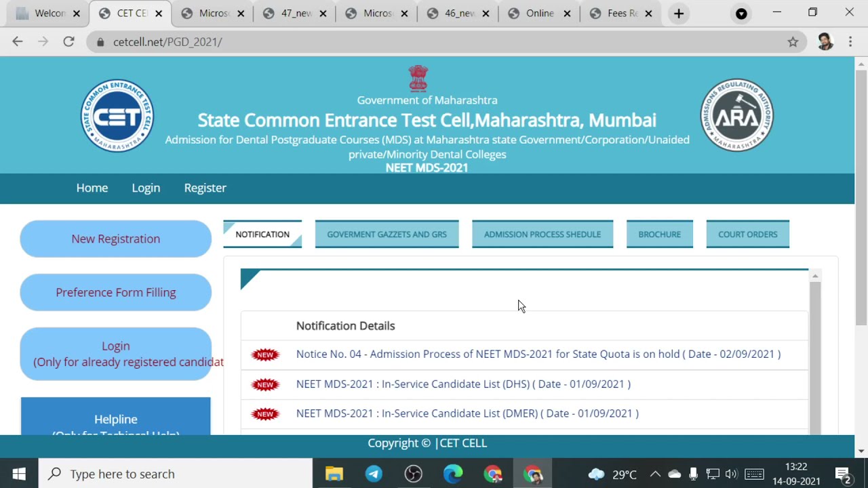Viewport: 868px width, 488px height.
Task: Open the ADMISSION PROCESS SHEDULE tab
Action: point(542,235)
